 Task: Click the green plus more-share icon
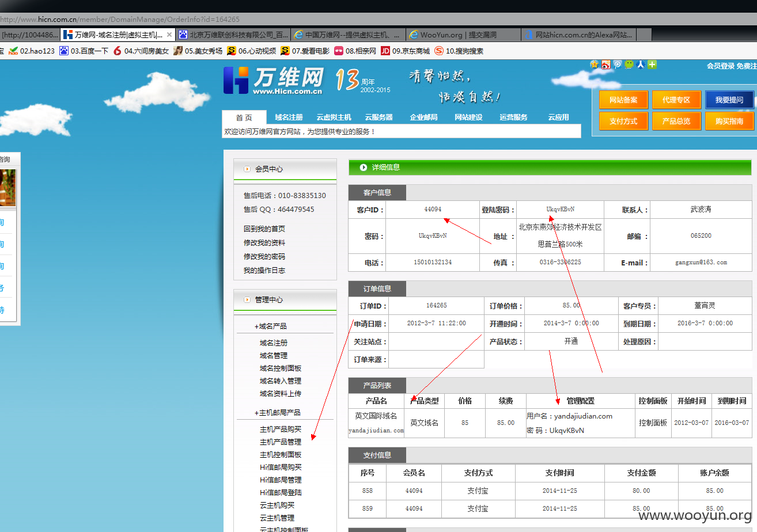tap(652, 64)
